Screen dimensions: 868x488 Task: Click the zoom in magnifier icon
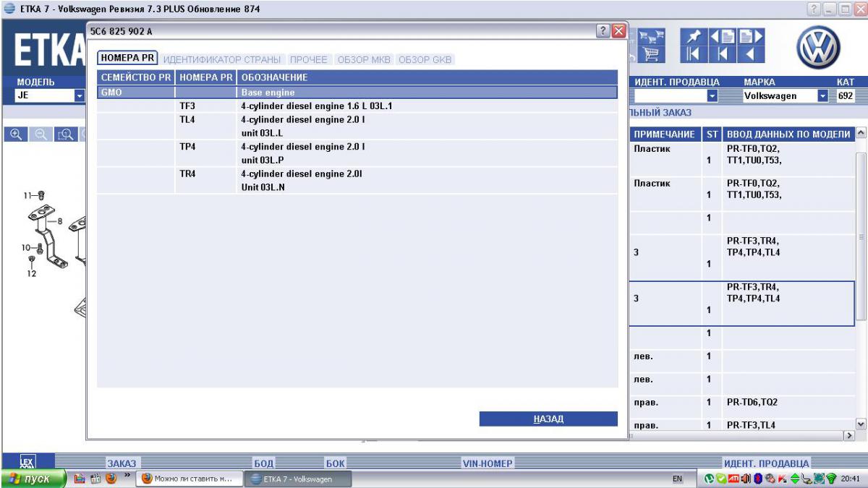coord(17,134)
